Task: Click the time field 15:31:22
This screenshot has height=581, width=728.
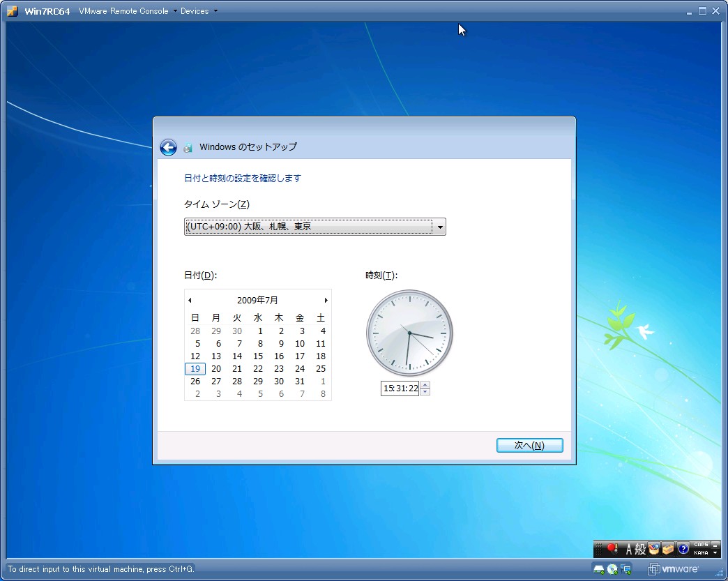Action: pyautogui.click(x=400, y=388)
